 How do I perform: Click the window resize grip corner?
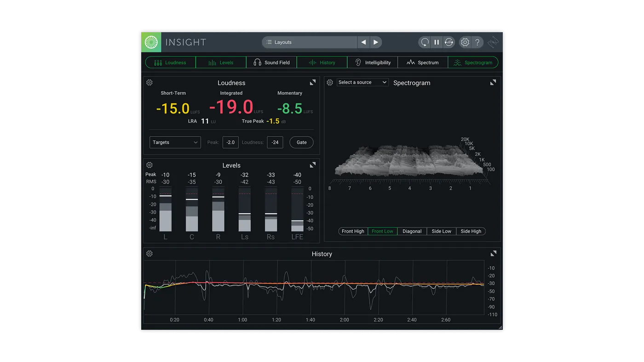(x=500, y=327)
